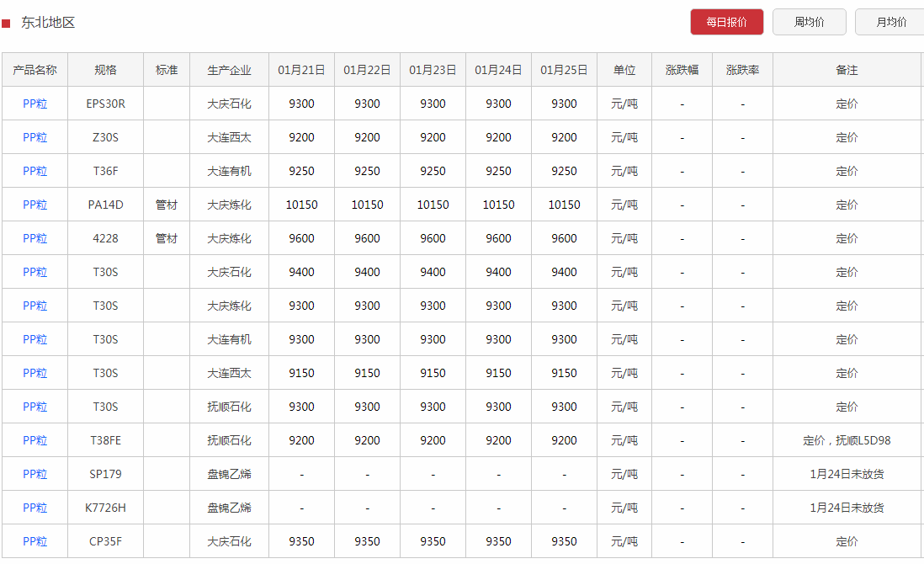Click the 备注 column header
Screen dimensions: 924x564
(x=847, y=70)
